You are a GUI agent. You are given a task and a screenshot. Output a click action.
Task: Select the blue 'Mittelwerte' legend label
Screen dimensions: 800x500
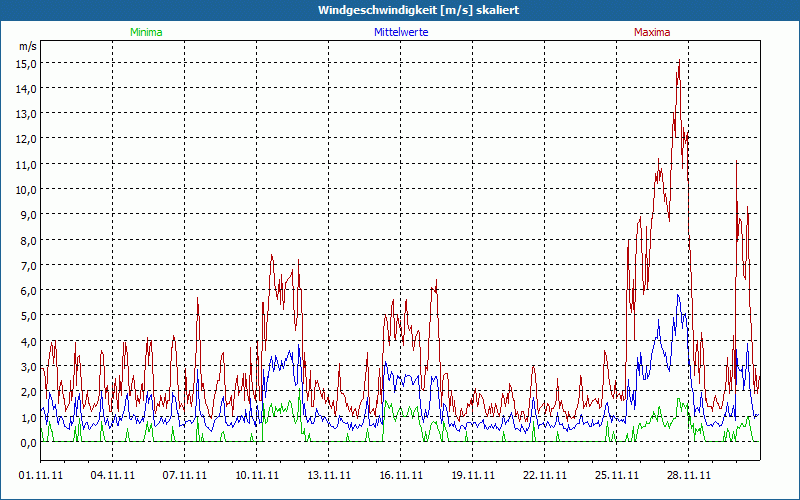(x=401, y=32)
